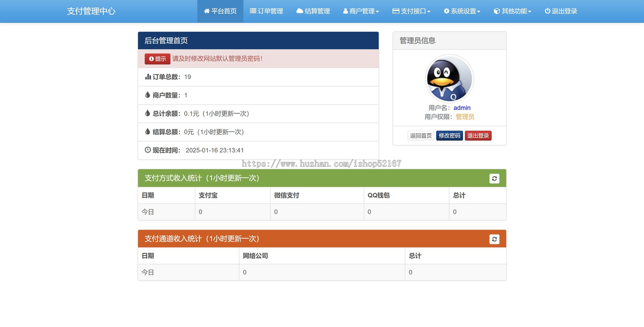
Task: Click the droplet icon beside 商户数量
Action: [148, 95]
